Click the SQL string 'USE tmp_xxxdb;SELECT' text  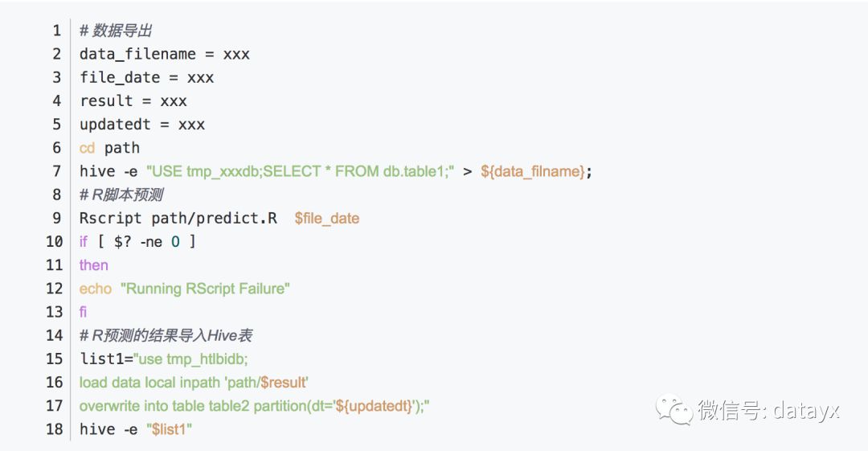(234, 172)
